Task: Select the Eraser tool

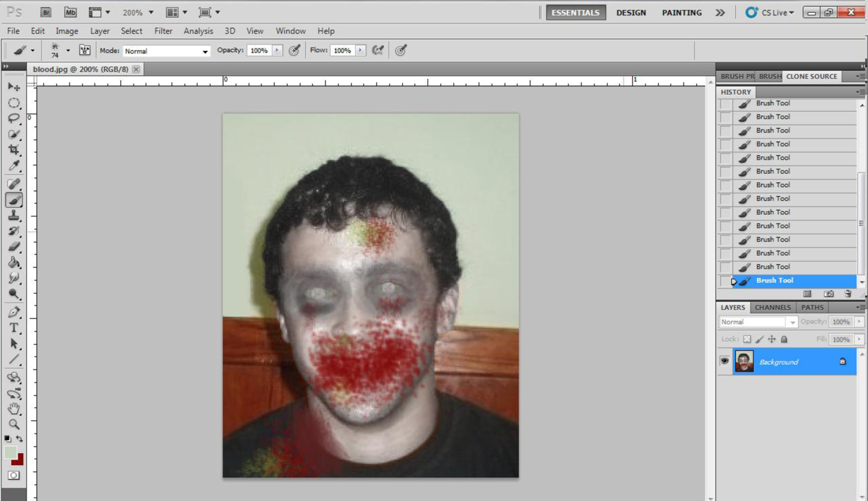Action: pyautogui.click(x=14, y=247)
